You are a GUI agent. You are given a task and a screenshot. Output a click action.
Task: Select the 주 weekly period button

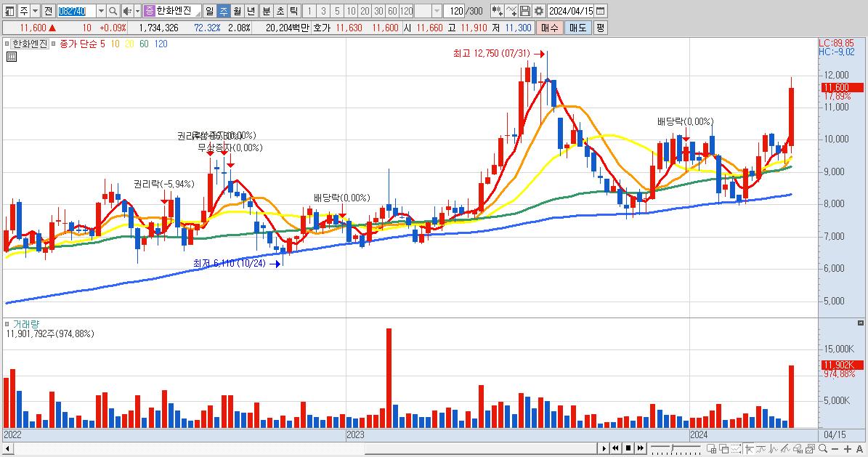tap(223, 10)
